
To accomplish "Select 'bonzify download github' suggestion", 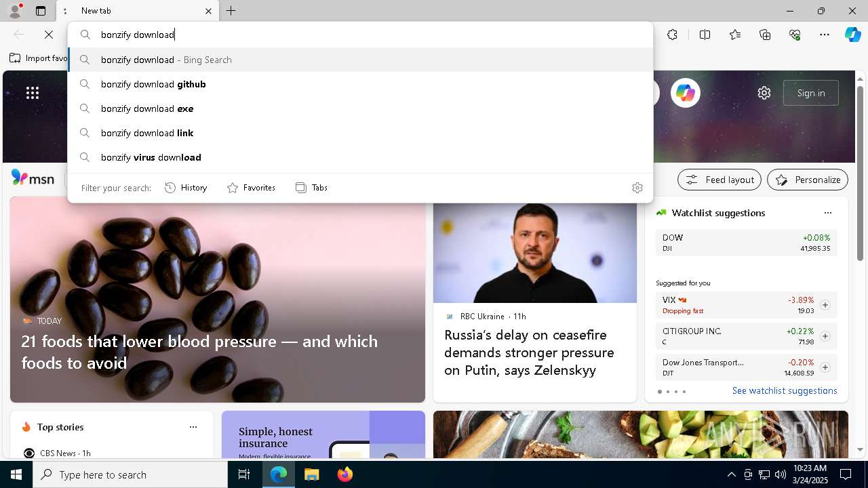I will pyautogui.click(x=360, y=84).
